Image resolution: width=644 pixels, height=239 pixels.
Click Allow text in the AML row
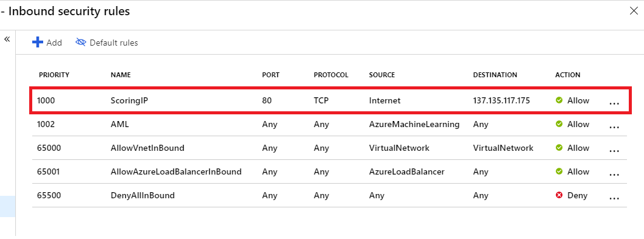pos(578,125)
